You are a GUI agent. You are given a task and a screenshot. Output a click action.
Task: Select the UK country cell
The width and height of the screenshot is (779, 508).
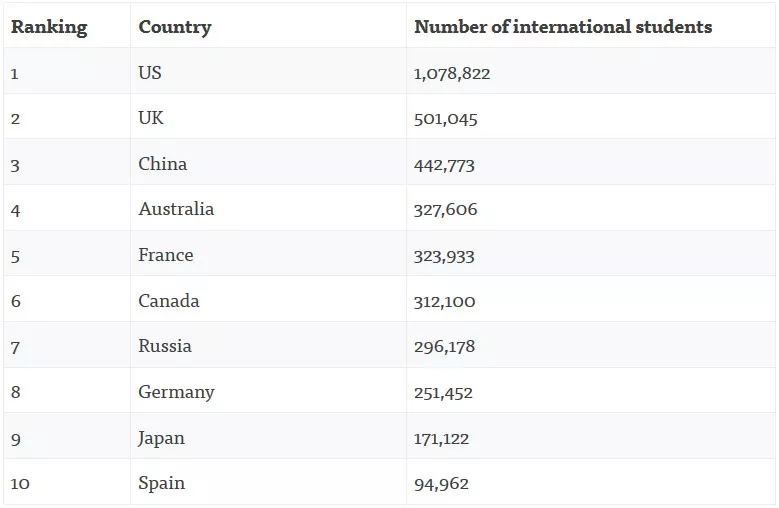tap(151, 118)
